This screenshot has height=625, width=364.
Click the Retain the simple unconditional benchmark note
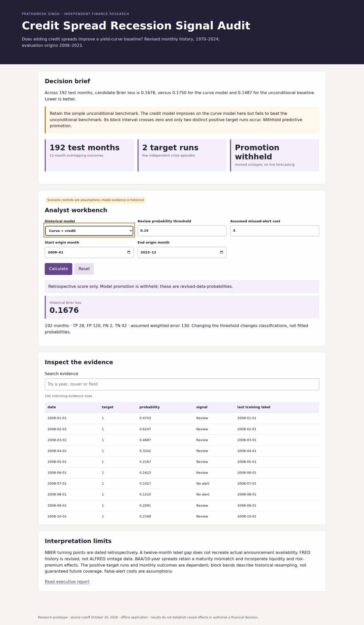pos(182,120)
